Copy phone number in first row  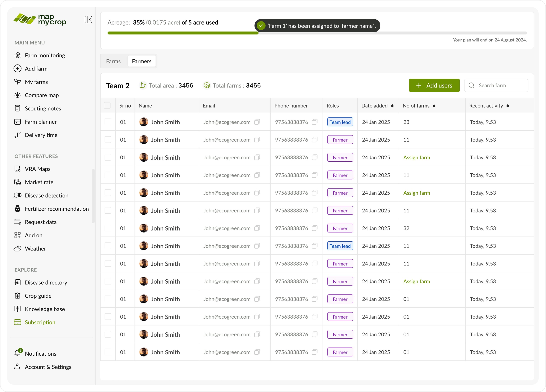(x=314, y=122)
